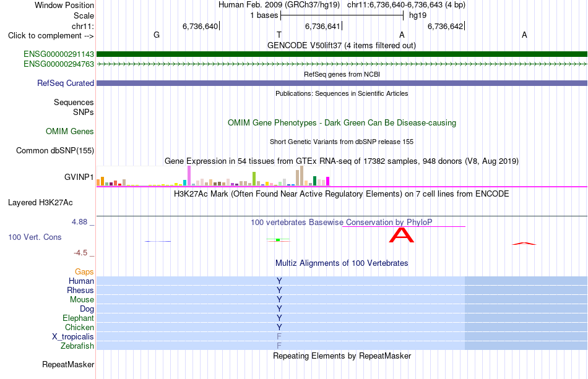Screen dimensions: 588x379
Task: Click the GENCODE V50lift37 track title
Action: point(342,45)
